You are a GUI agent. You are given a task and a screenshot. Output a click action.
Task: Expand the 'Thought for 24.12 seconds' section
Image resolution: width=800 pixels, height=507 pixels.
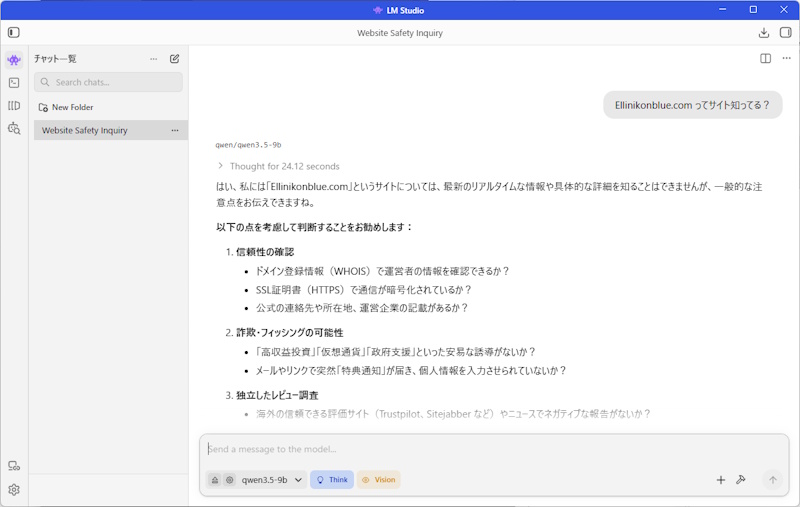pyautogui.click(x=279, y=166)
